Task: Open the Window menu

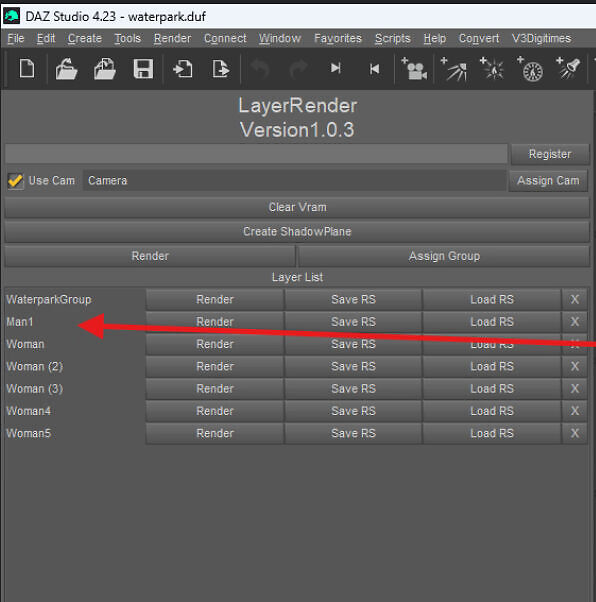Action: coord(280,38)
